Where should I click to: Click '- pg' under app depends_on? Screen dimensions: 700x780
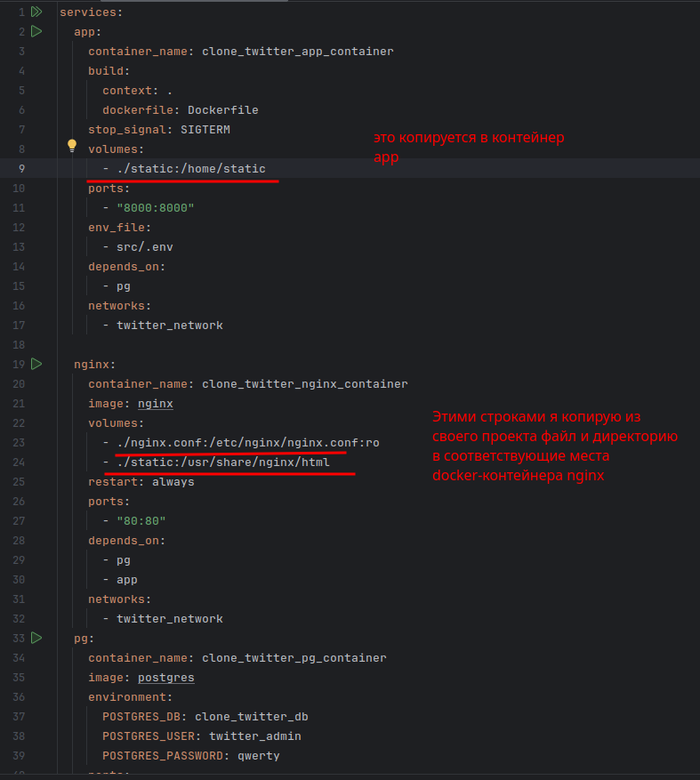click(117, 286)
